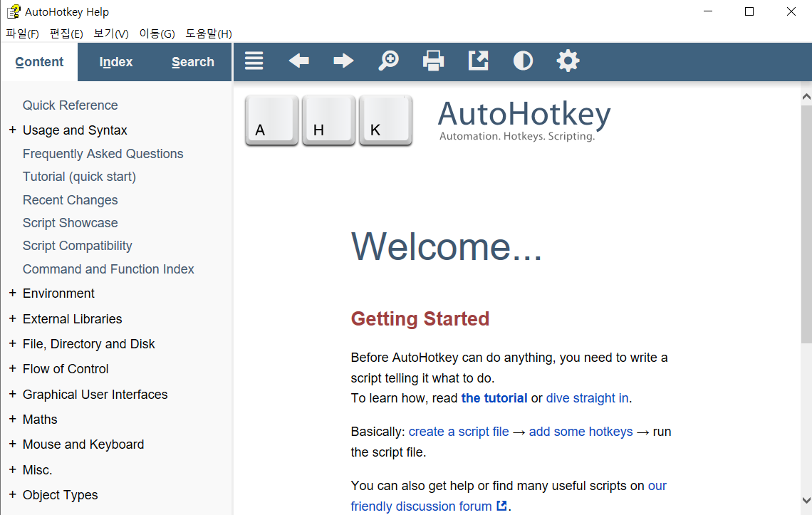
Task: Go forward with the right arrow icon
Action: (x=343, y=61)
